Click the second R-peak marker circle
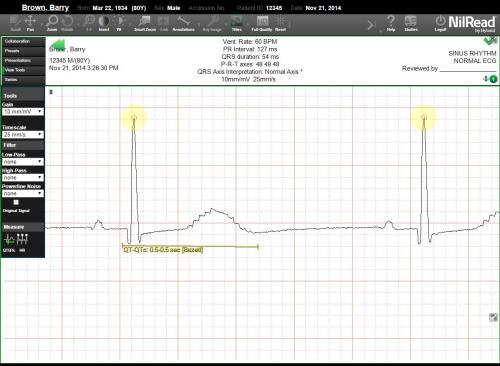The width and height of the screenshot is (500, 366). (x=424, y=117)
